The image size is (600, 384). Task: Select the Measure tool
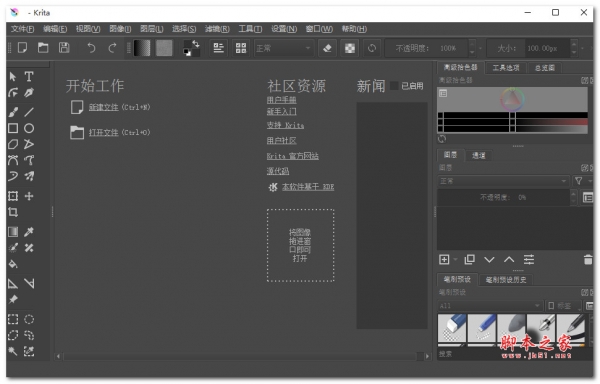coord(29,283)
